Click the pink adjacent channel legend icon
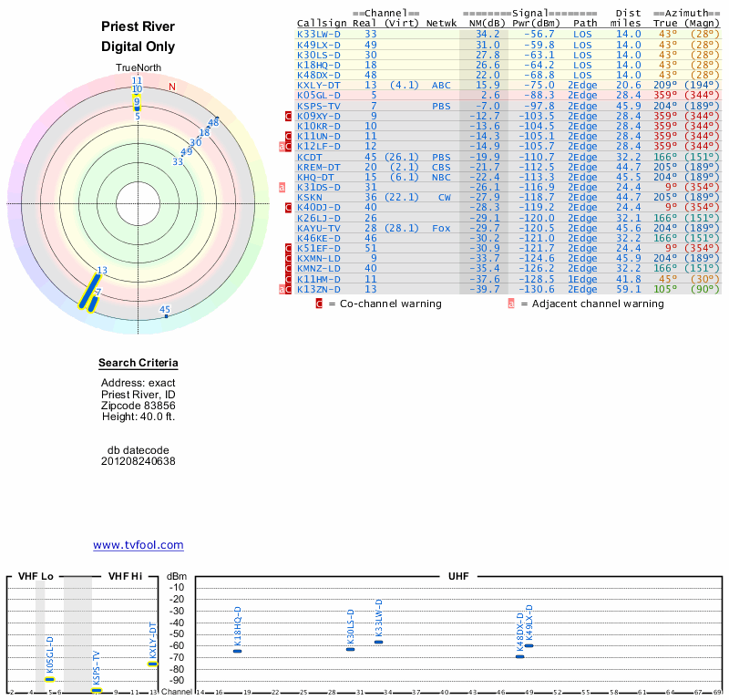Image resolution: width=729 pixels, height=700 pixels. click(512, 304)
